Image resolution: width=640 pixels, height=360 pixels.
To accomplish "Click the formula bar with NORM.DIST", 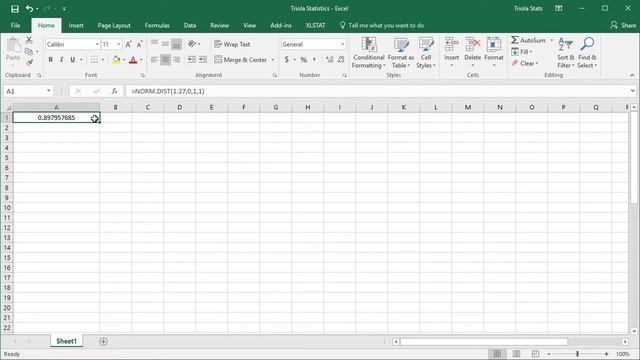I will [378, 91].
